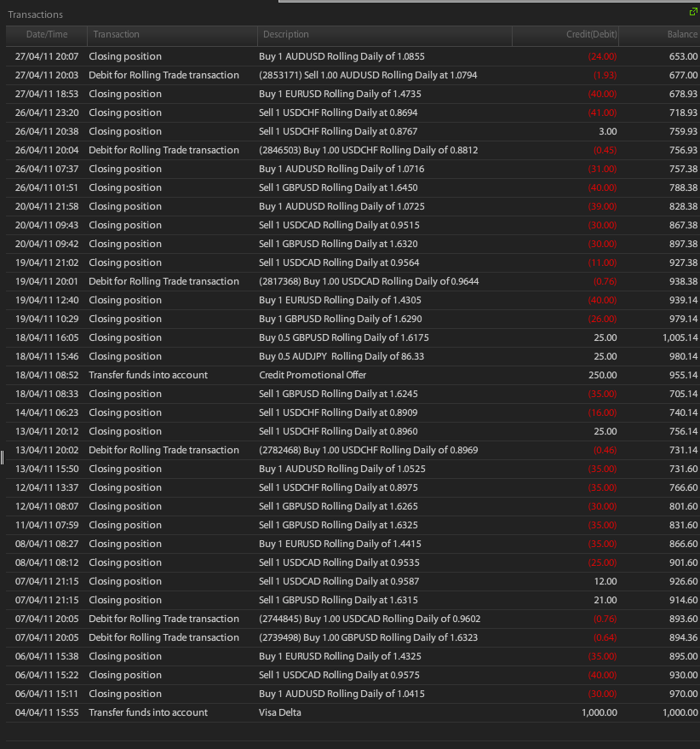The image size is (700, 749).
Task: Select the 939.14 balance value
Action: coord(683,300)
